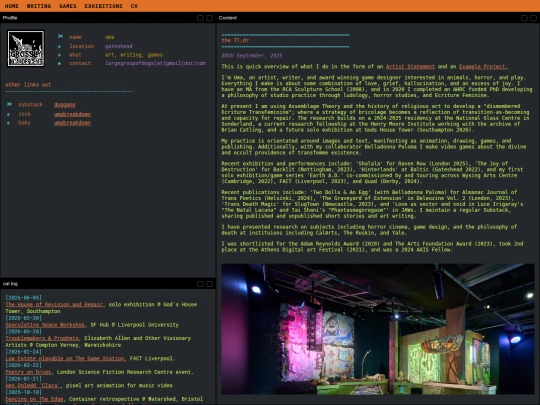Screen dimensions: 540x405
Task: Click the left square button in Content panel header
Action: point(524,18)
